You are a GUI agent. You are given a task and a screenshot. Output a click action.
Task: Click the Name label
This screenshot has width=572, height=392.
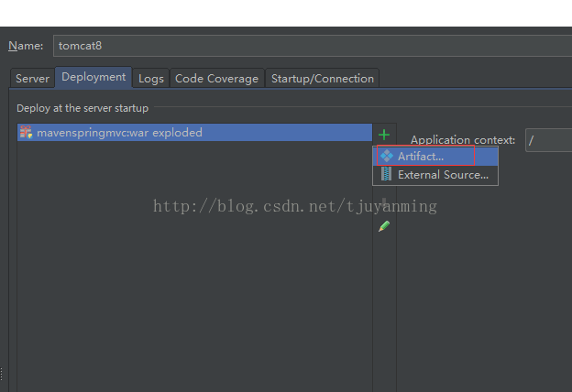[26, 46]
